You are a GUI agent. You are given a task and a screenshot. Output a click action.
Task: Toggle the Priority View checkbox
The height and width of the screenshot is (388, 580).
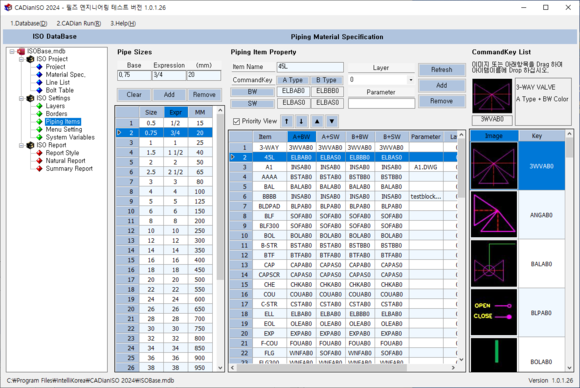tap(236, 121)
